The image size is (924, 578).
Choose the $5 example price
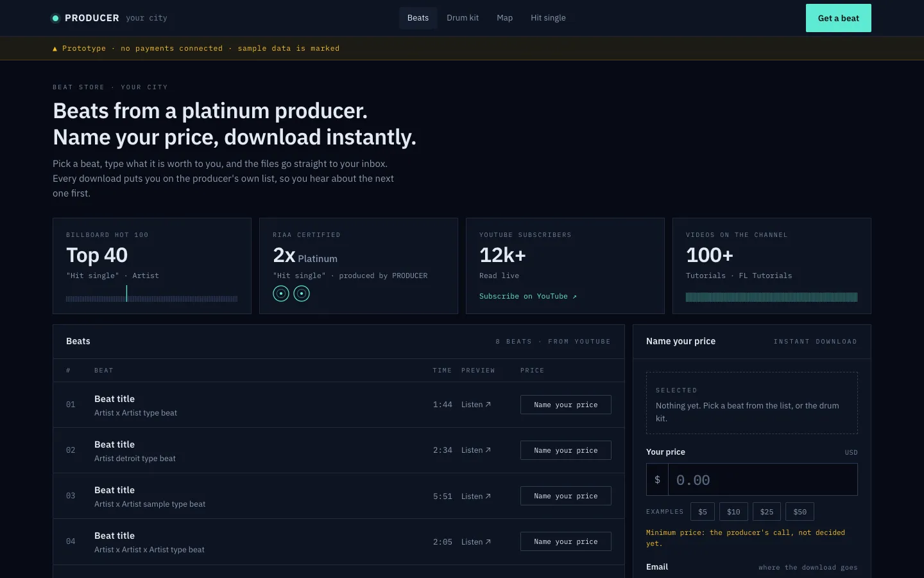703,512
